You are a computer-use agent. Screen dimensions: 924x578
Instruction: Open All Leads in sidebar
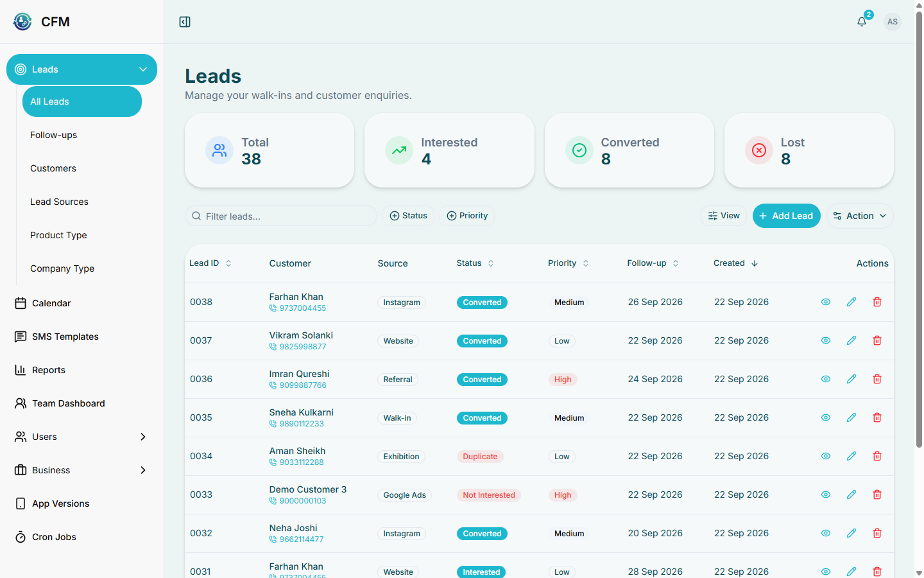tap(82, 101)
